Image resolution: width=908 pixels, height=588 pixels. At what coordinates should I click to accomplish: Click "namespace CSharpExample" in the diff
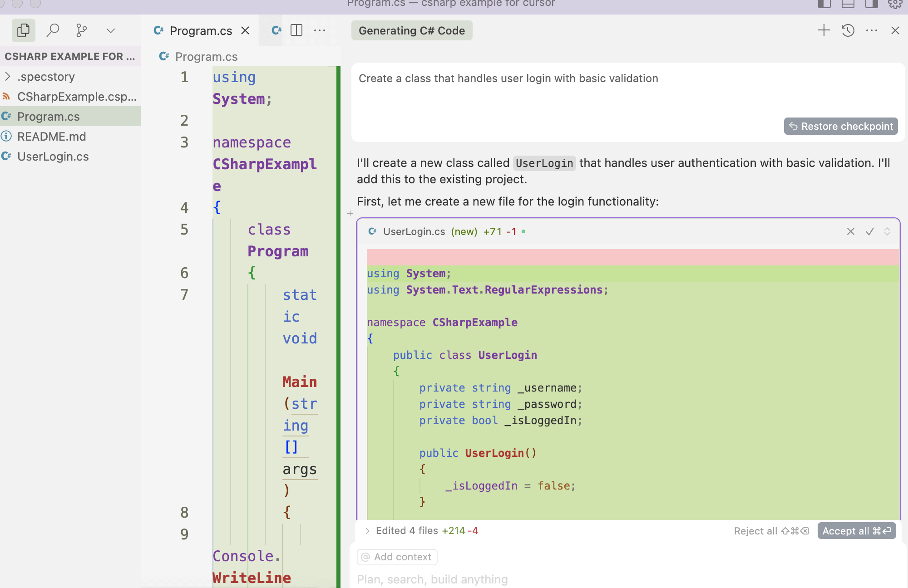point(442,322)
